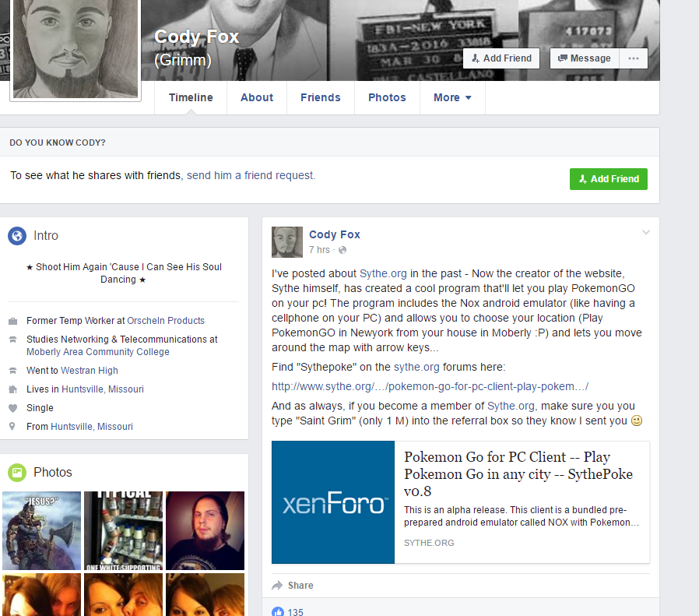Image resolution: width=699 pixels, height=616 pixels.
Task: Open Moberly Area Community College link
Action: [x=98, y=352]
